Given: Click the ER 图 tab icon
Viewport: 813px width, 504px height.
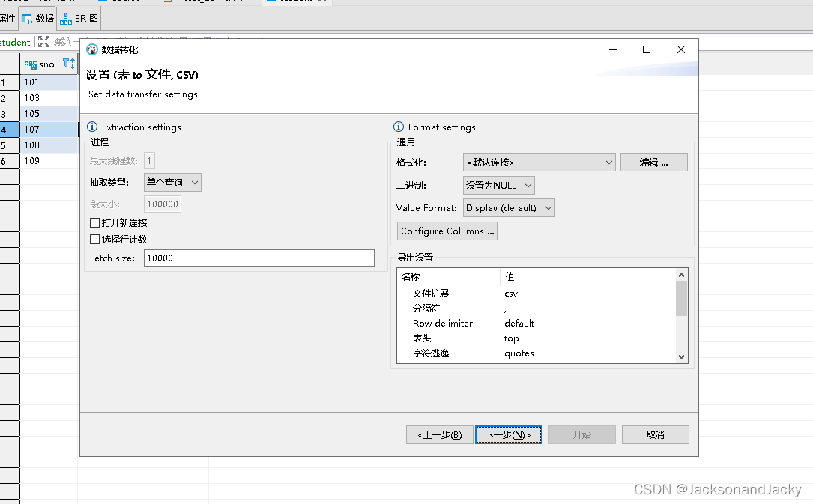Looking at the screenshot, I should [66, 19].
